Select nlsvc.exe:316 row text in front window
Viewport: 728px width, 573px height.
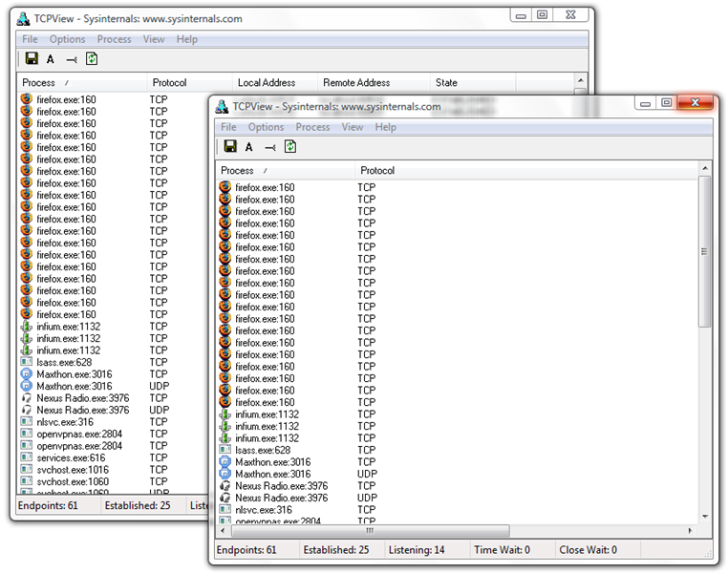(264, 510)
